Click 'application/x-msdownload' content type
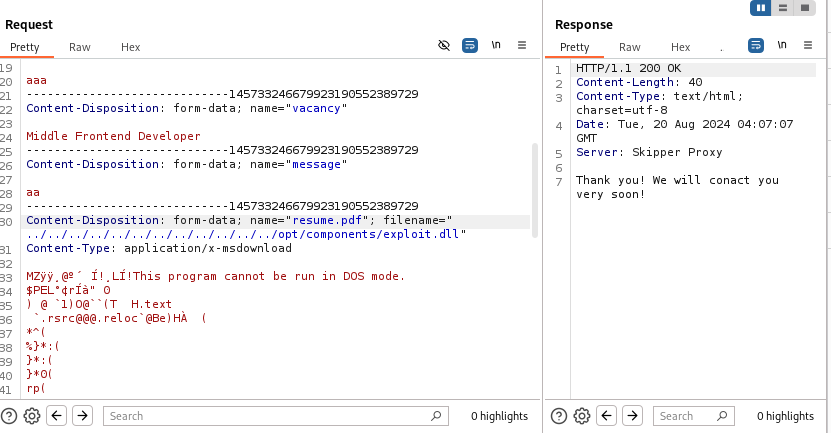The width and height of the screenshot is (831, 433). (x=208, y=248)
